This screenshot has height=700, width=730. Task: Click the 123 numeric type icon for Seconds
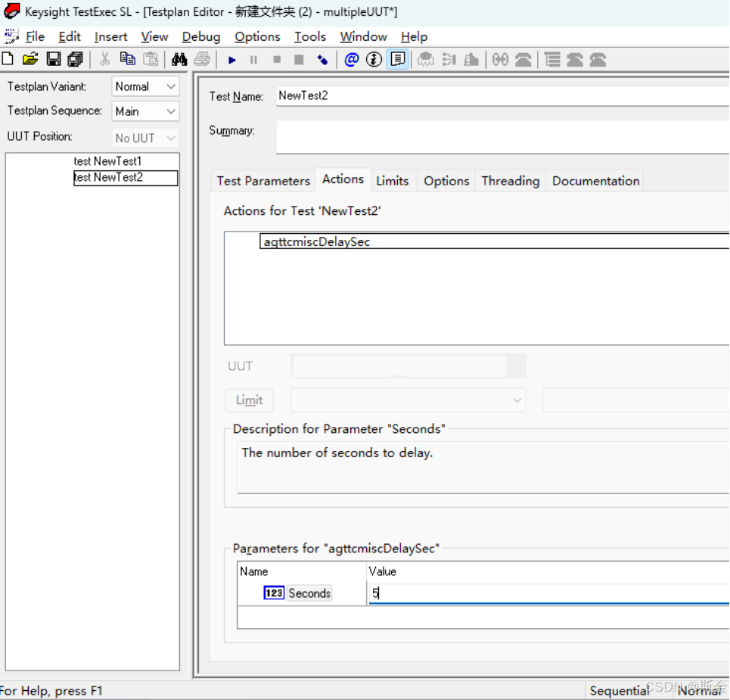[x=274, y=593]
